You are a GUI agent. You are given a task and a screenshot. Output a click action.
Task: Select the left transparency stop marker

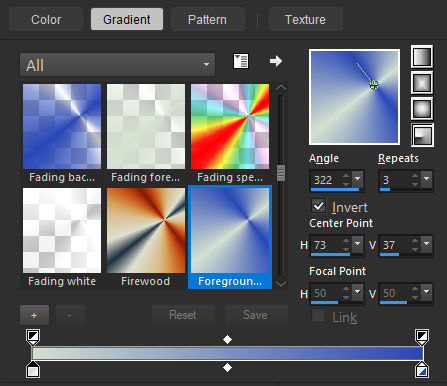[33, 337]
